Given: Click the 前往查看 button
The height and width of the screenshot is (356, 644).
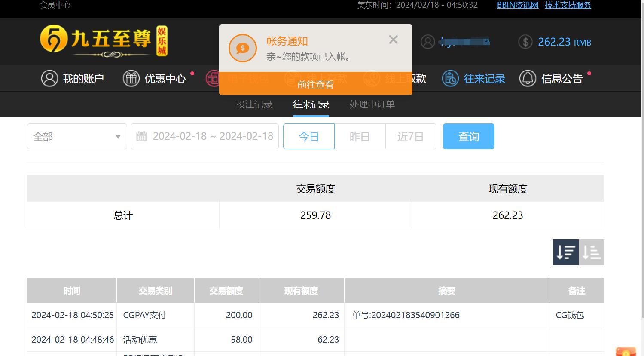Looking at the screenshot, I should 315,84.
